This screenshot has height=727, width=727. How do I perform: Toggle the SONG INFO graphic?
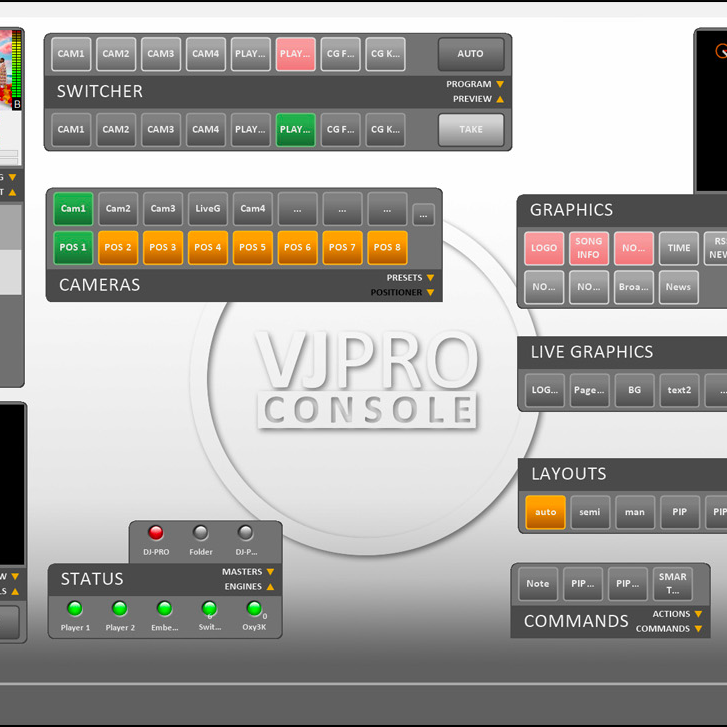tap(589, 249)
